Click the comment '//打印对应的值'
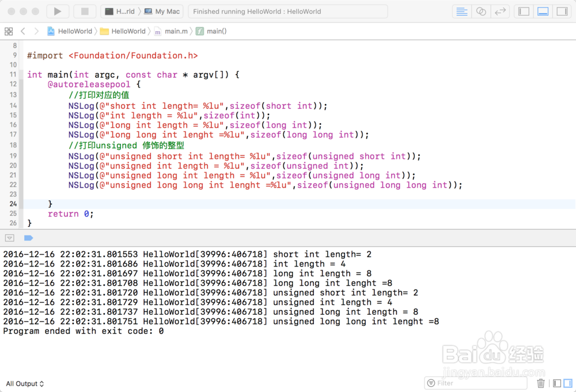576x392 pixels. tap(99, 95)
